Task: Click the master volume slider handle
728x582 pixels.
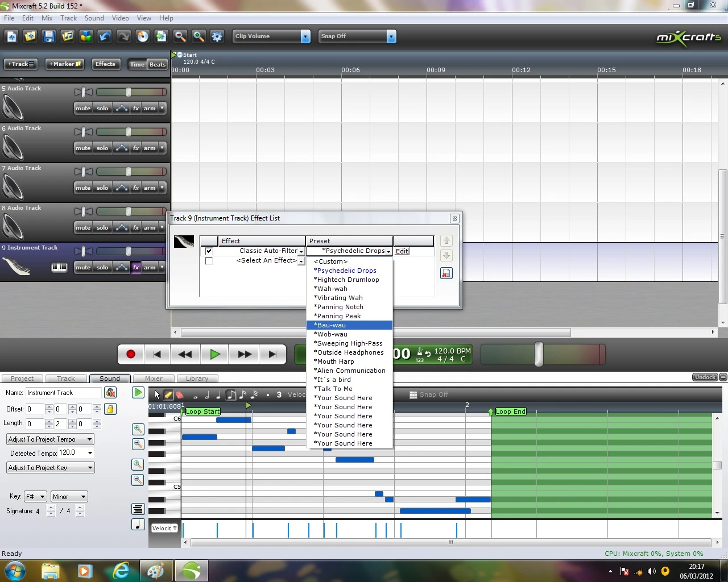Action: (x=539, y=354)
